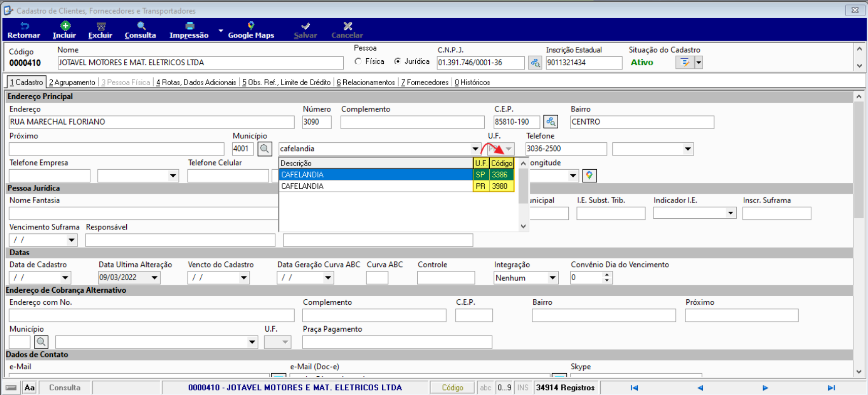Select the Jurídica radio button

pos(397,61)
